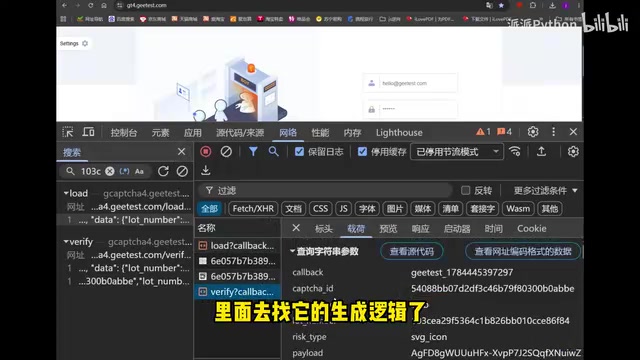Close the request details pane
Screen dimensions: 640x360
[296, 228]
